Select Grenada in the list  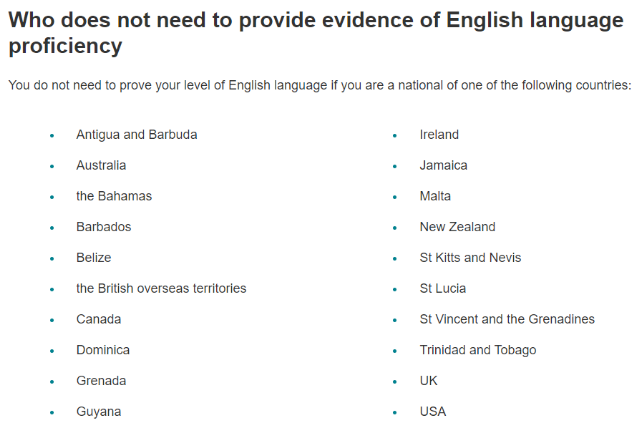(x=101, y=381)
